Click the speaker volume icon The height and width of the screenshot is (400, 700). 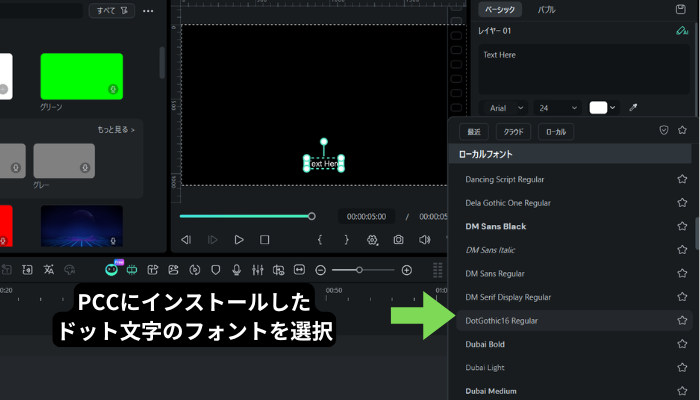pyautogui.click(x=425, y=240)
